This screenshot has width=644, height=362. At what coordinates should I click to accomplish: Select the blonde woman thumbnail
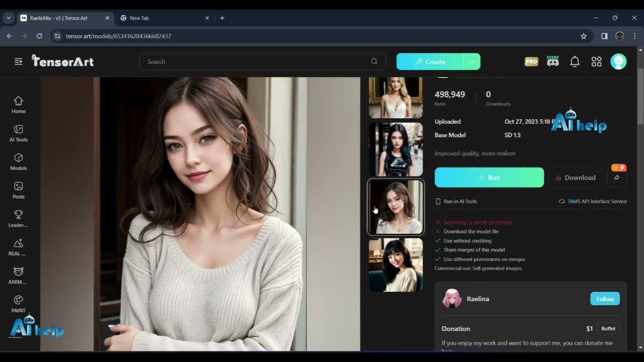[x=395, y=98]
